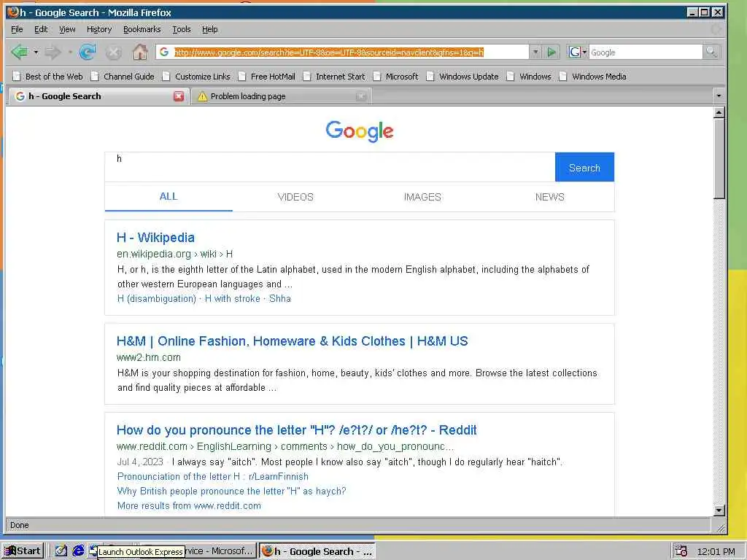Click the Google page search box containing 'h'

(x=330, y=167)
